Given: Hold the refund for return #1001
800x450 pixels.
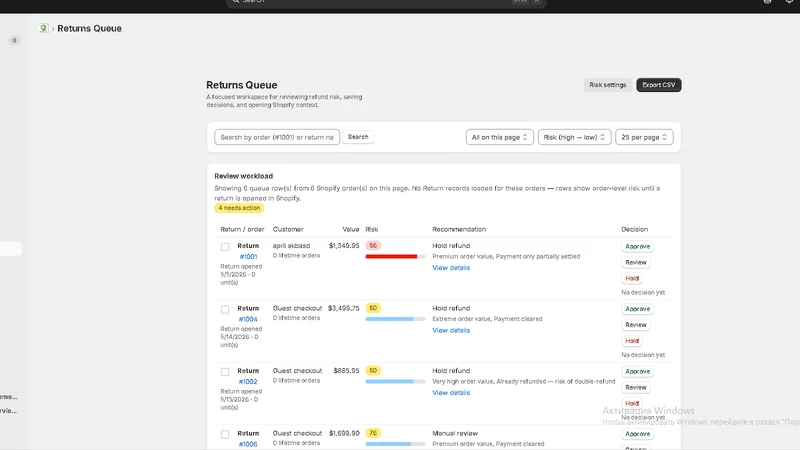Looking at the screenshot, I should tap(632, 279).
